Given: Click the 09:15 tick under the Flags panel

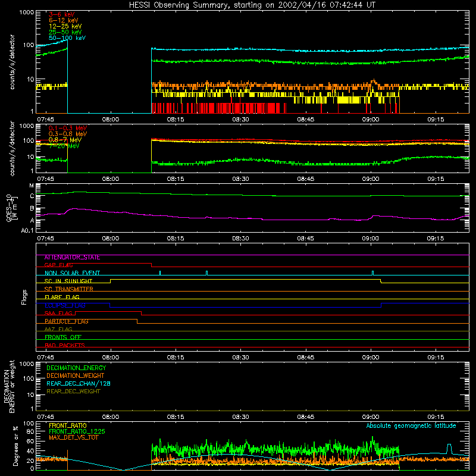Looking at the screenshot, I should 436,358.
